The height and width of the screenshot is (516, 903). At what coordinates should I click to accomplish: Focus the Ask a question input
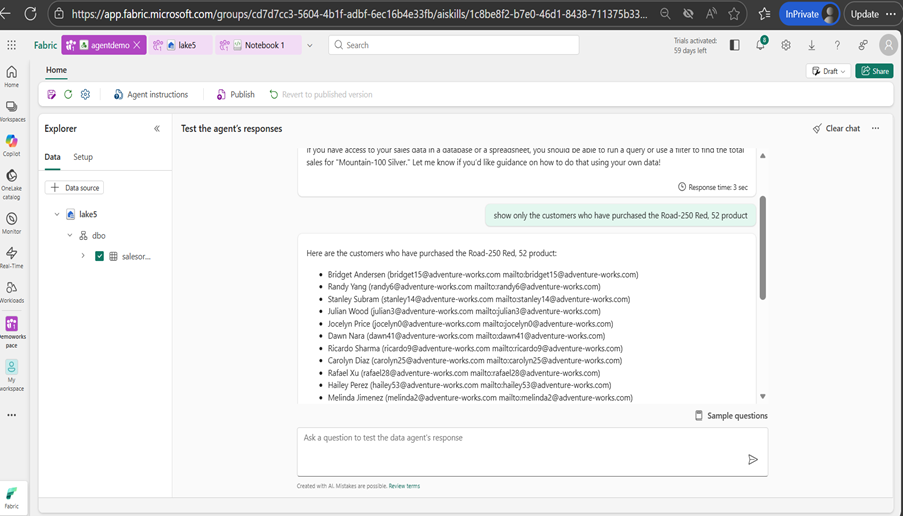(533, 452)
